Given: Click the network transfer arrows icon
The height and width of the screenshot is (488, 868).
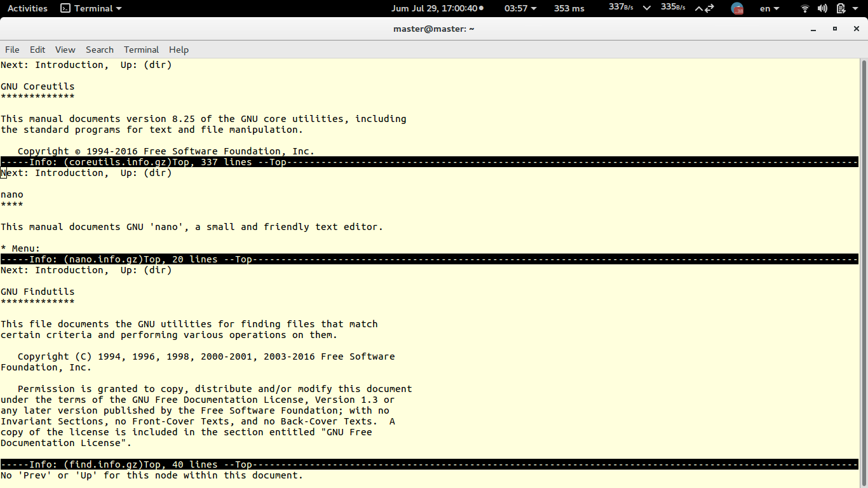Looking at the screenshot, I should (x=705, y=8).
